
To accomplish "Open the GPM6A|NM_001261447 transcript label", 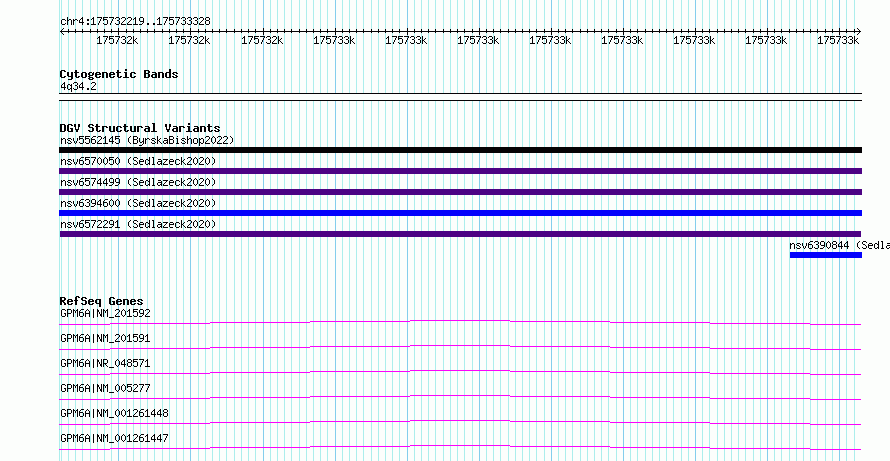I will tap(114, 438).
